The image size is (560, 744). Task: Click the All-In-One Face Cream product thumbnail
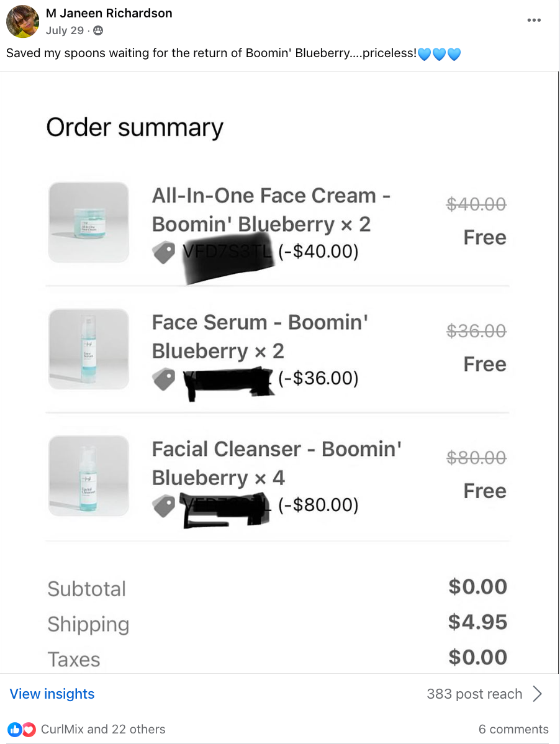click(x=89, y=222)
